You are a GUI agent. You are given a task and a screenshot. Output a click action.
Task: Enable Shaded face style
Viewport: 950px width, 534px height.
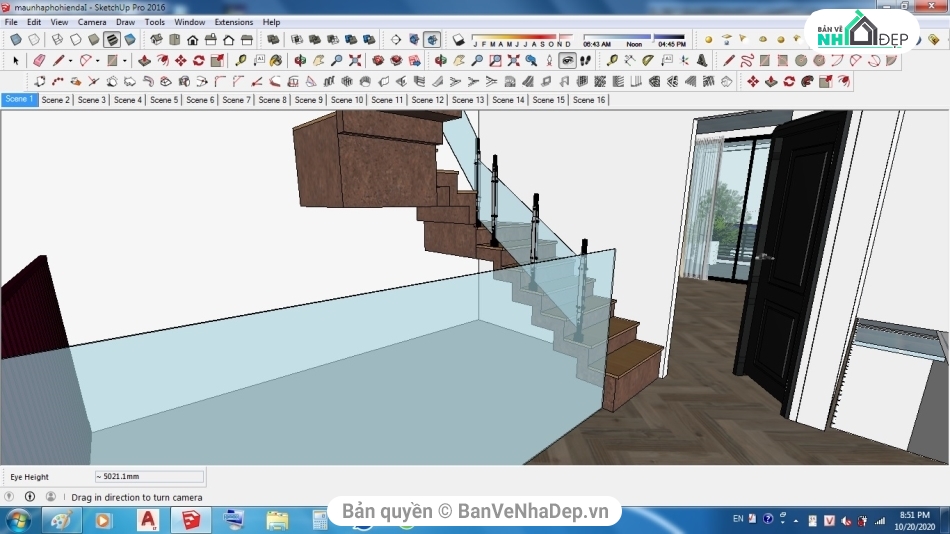pos(93,40)
